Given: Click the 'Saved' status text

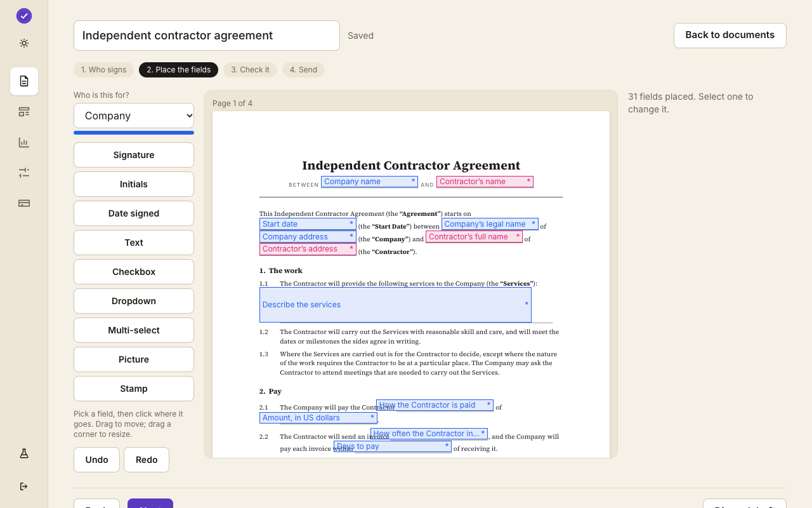Looking at the screenshot, I should [360, 36].
